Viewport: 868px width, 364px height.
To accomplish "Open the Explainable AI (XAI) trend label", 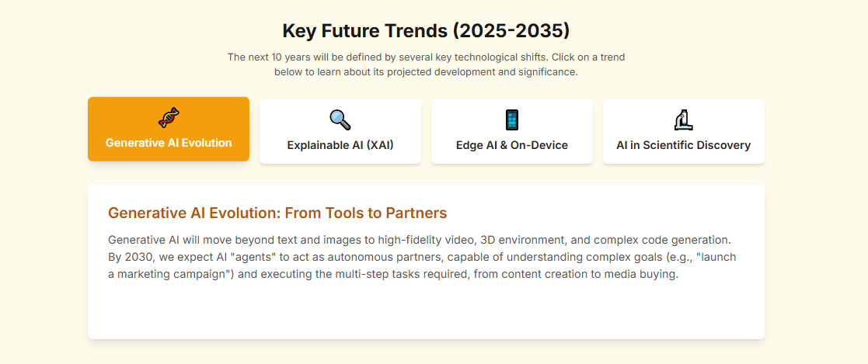I will [x=340, y=145].
